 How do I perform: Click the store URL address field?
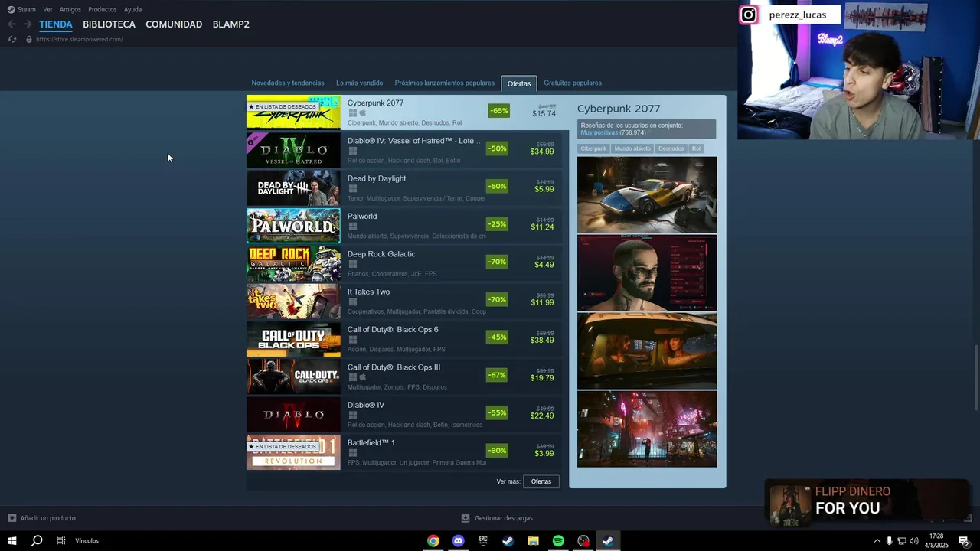(79, 39)
